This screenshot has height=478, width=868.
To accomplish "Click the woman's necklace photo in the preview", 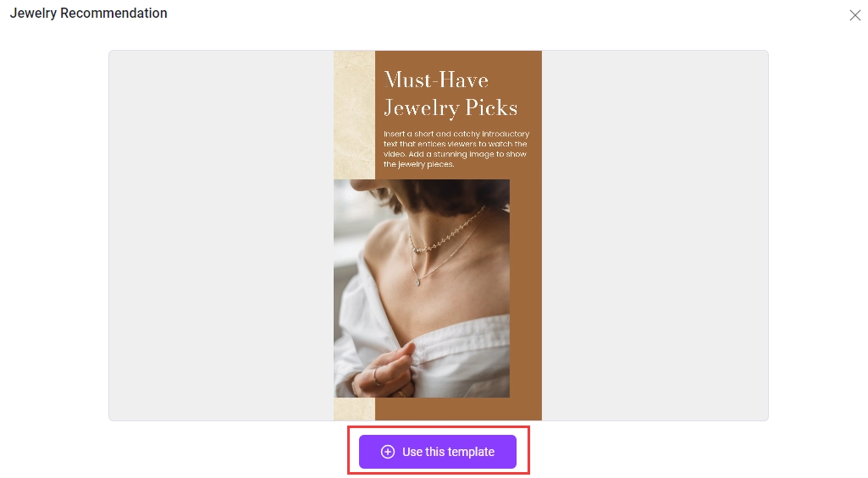I will click(x=421, y=288).
